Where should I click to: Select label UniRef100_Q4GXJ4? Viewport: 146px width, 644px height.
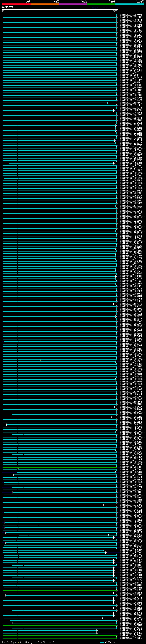[131, 477]
